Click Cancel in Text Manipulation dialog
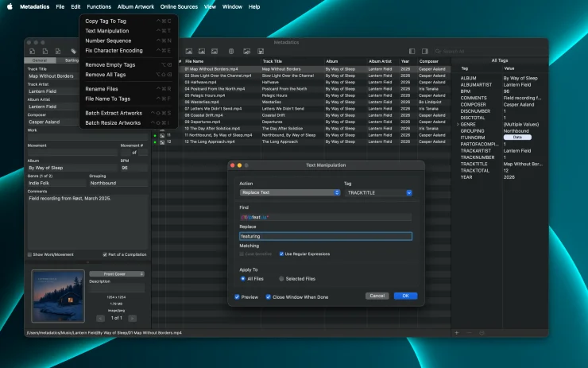The width and height of the screenshot is (588, 368). [x=377, y=296]
